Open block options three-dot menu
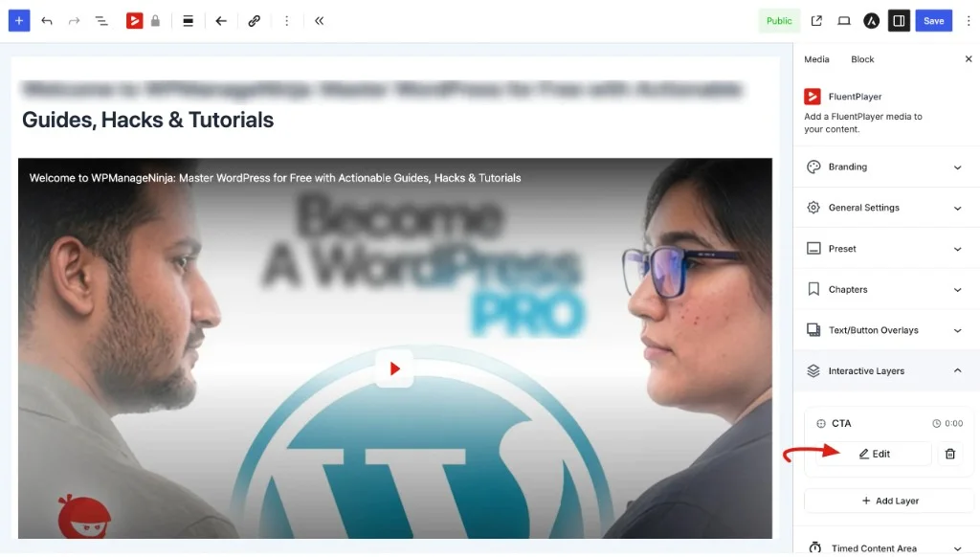The width and height of the screenshot is (980, 557). (x=287, y=21)
